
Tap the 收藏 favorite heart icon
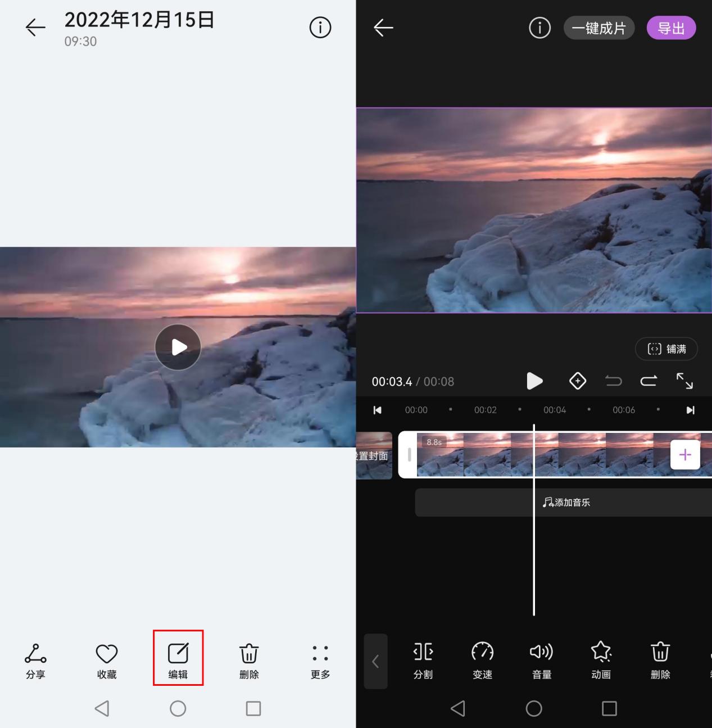pos(107,661)
